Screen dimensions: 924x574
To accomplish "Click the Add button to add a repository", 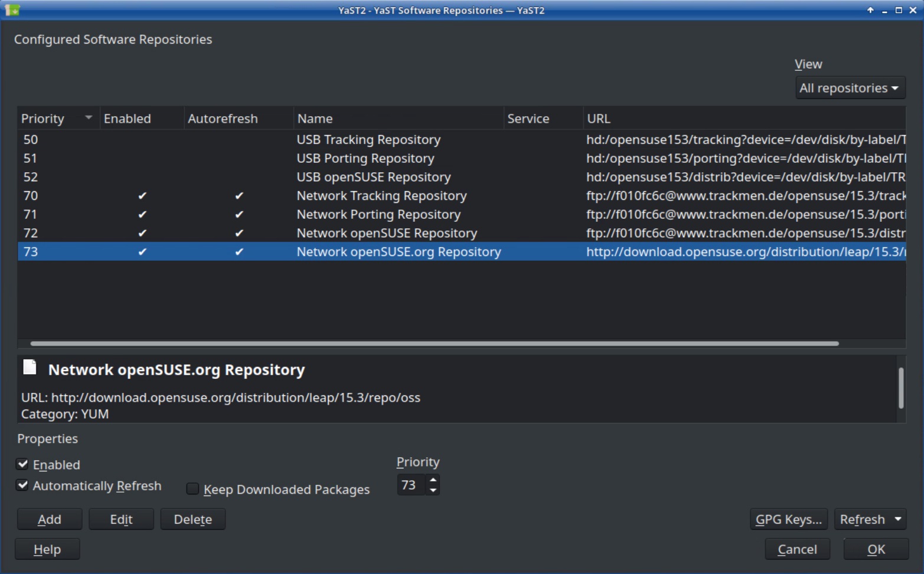I will pos(49,519).
